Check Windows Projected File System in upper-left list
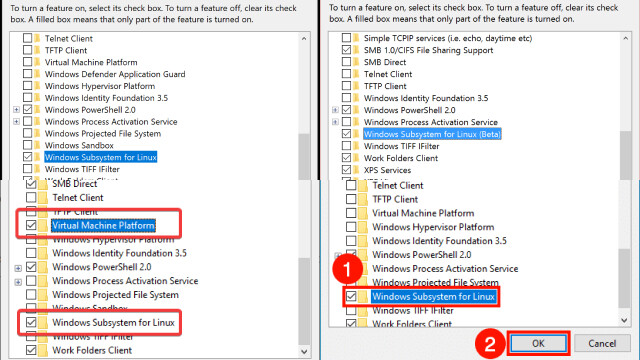 (x=27, y=133)
